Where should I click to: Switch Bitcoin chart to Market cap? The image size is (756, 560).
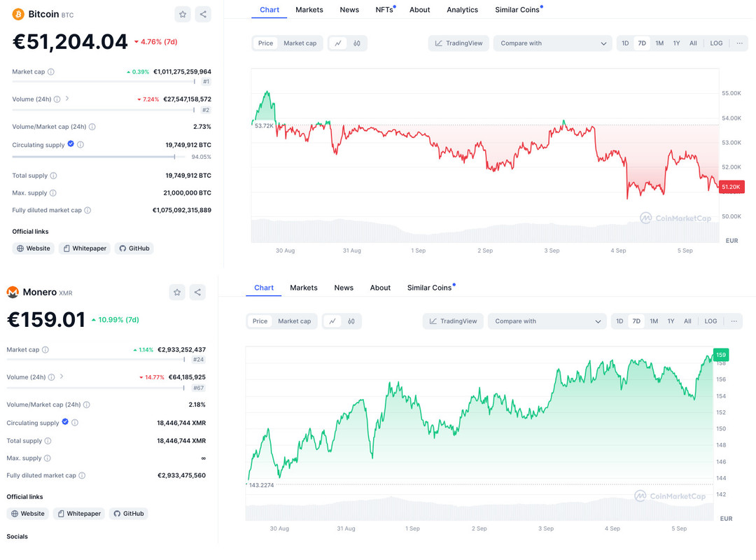[300, 43]
